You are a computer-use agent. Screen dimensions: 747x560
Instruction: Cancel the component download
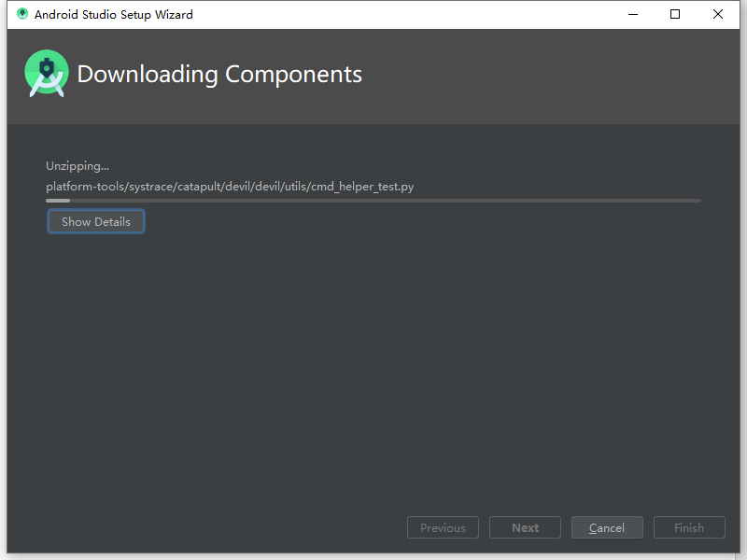coord(607,527)
